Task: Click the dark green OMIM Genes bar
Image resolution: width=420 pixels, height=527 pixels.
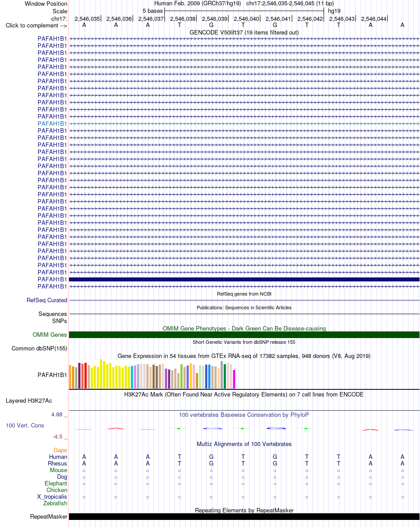Action: (x=244, y=335)
